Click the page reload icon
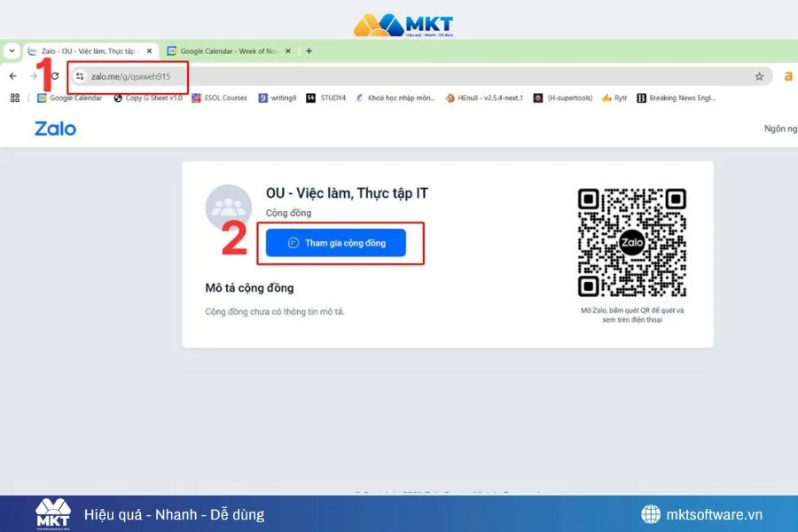 [56, 76]
